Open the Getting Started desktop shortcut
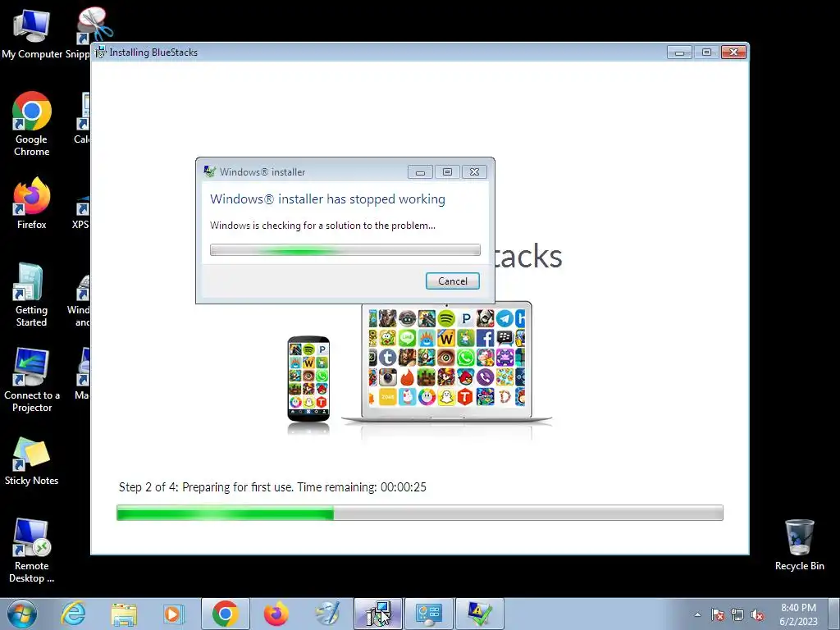This screenshot has height=630, width=840. 31,295
